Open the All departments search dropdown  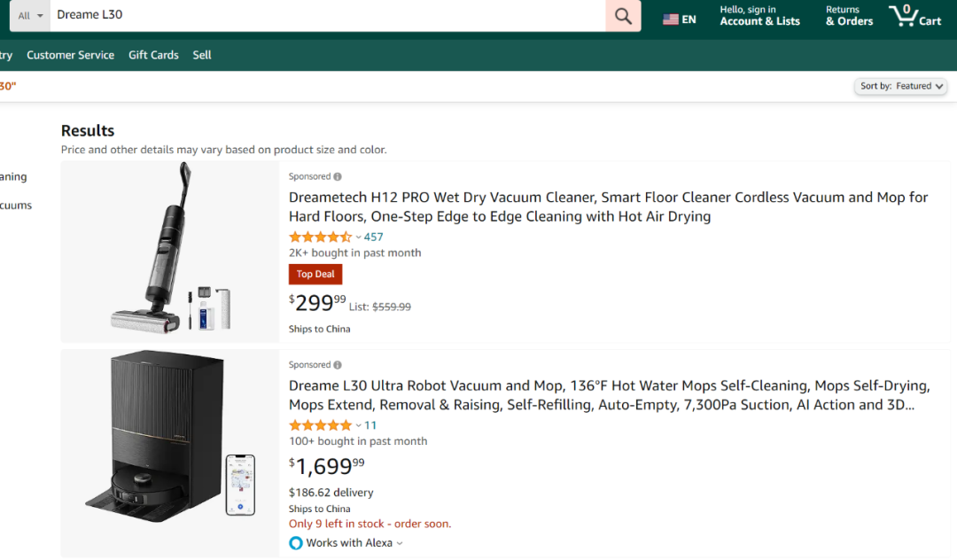(31, 16)
